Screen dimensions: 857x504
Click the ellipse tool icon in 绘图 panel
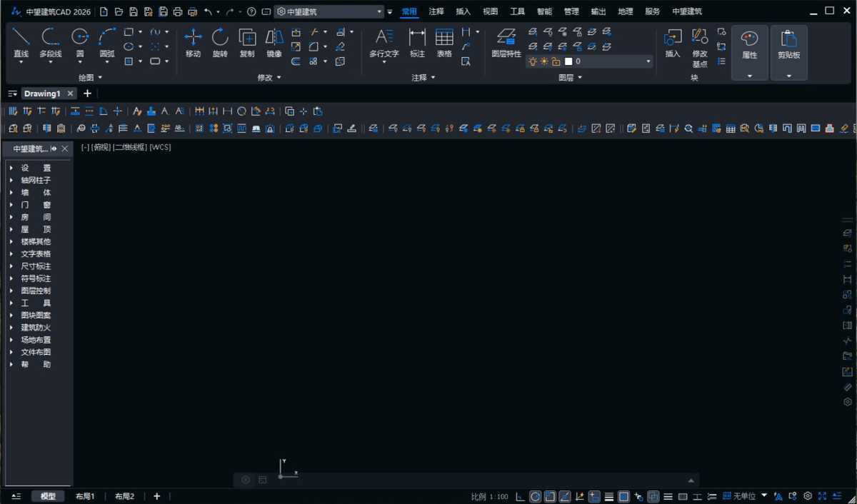pyautogui.click(x=129, y=46)
